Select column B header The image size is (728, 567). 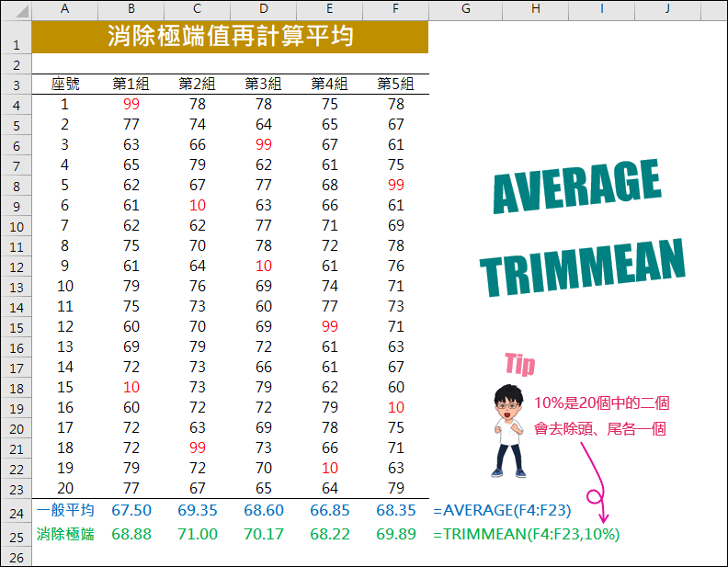[131, 9]
